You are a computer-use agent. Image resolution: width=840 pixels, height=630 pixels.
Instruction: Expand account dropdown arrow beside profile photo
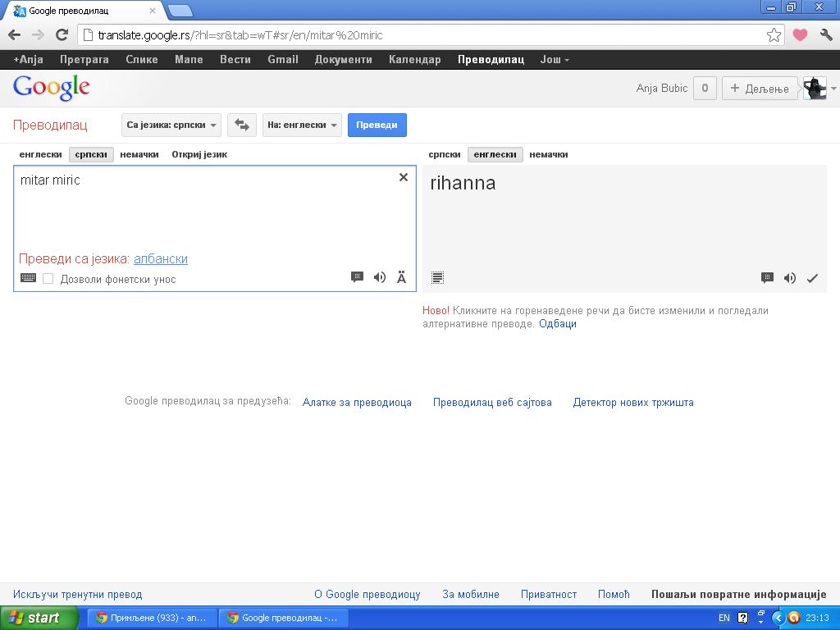pos(833,89)
